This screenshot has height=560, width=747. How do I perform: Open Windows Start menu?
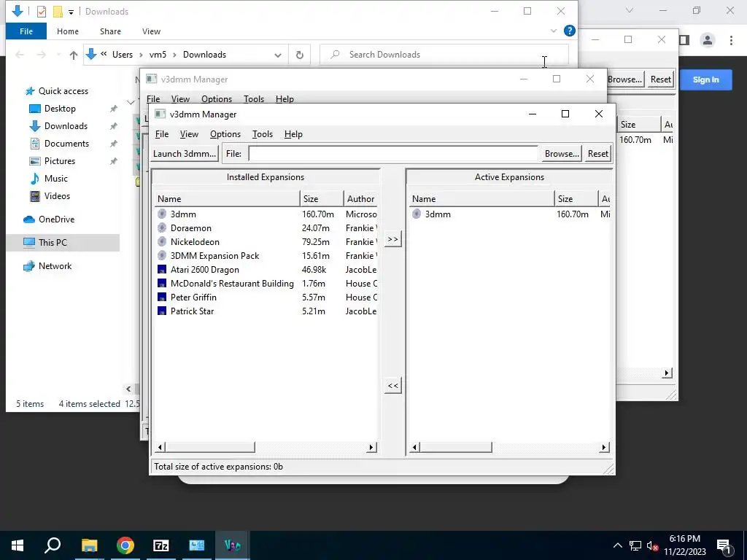click(18, 545)
